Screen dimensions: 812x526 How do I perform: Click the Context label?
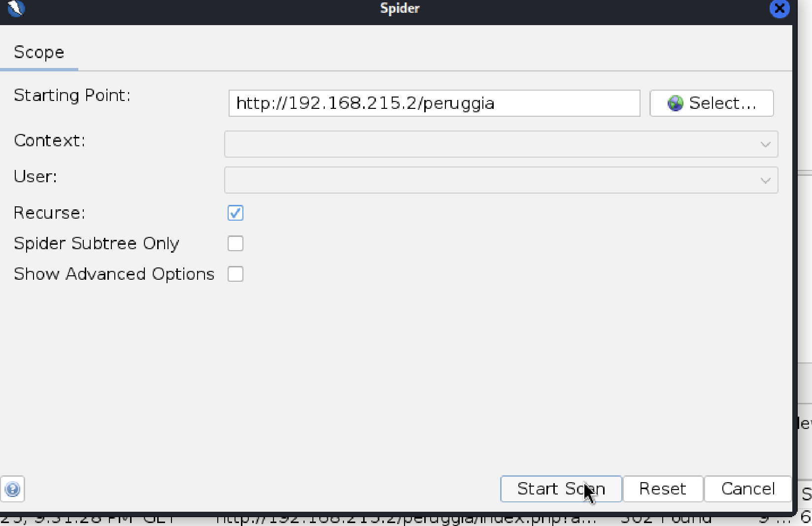click(49, 140)
